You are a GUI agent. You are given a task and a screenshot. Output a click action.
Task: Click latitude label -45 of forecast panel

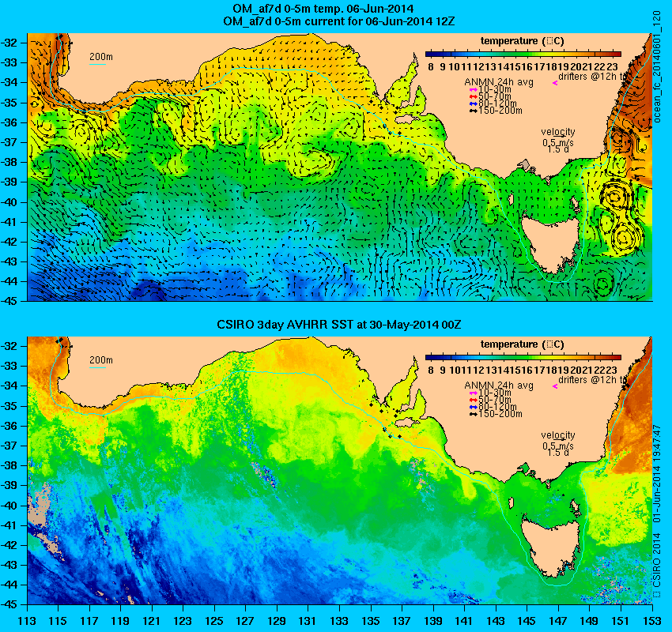pyautogui.click(x=9, y=301)
